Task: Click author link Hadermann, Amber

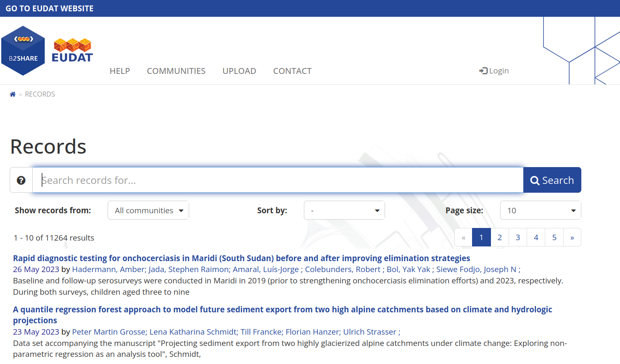Action: tap(107, 269)
